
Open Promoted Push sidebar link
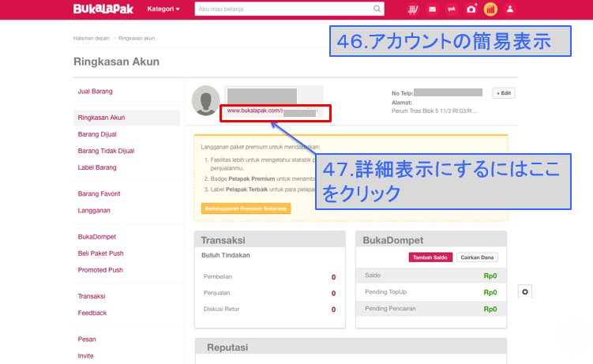pyautogui.click(x=100, y=270)
